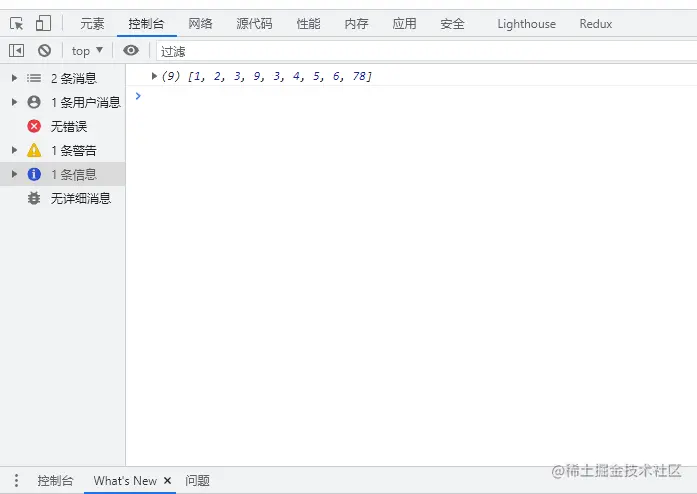The image size is (697, 494).
Task: Select the 无错误 sidebar row
Action: pos(63,126)
